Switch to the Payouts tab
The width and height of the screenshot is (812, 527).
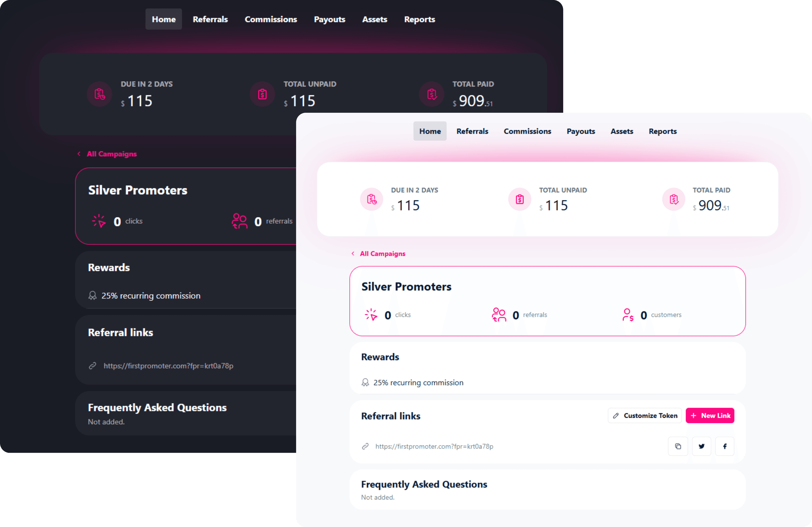pos(581,131)
